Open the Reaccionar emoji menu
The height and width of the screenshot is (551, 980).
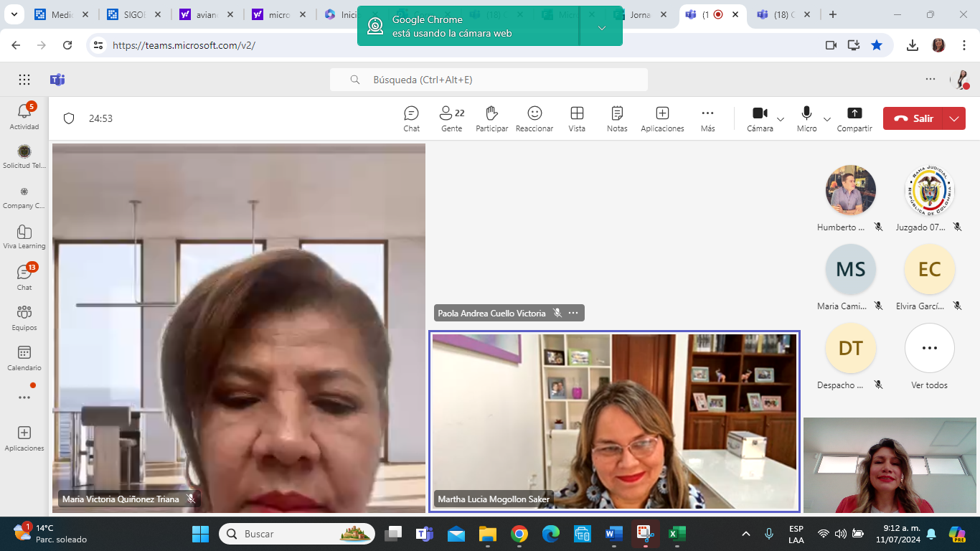[534, 118]
